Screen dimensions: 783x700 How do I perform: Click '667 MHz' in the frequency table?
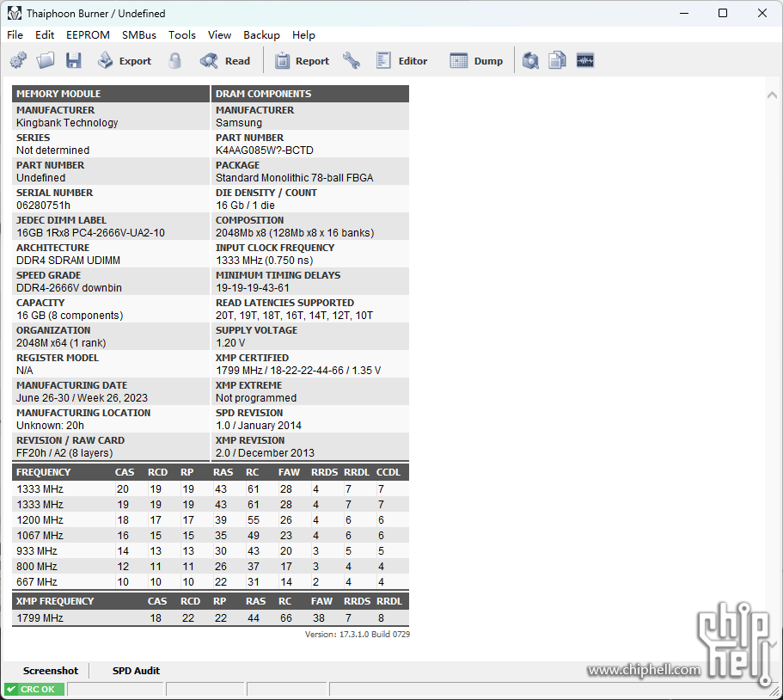pos(37,582)
